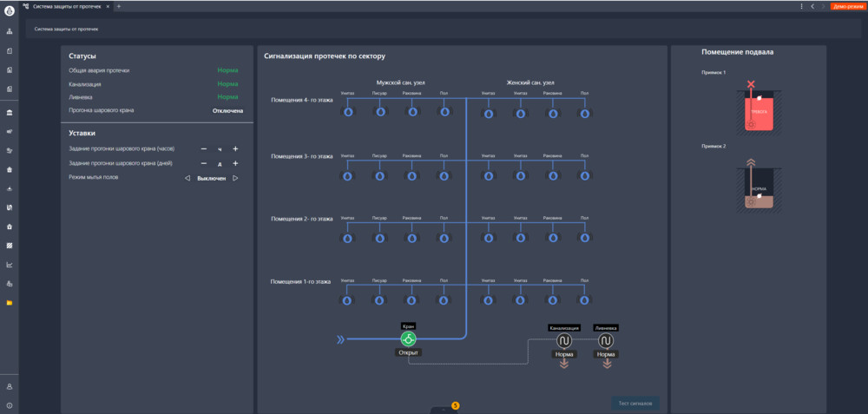Click the green ball valve Кран icon
868x414 pixels.
[x=408, y=338]
